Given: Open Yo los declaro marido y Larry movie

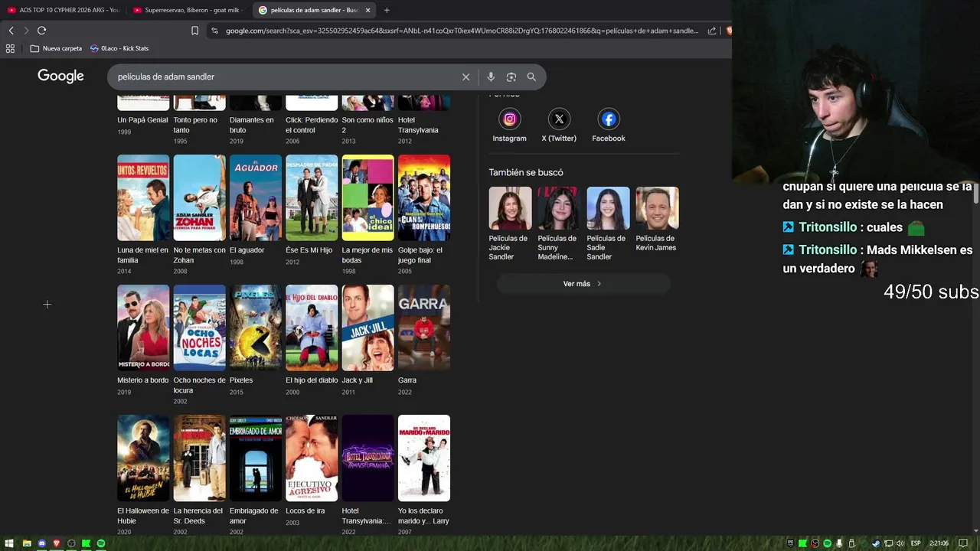Looking at the screenshot, I should point(424,474).
